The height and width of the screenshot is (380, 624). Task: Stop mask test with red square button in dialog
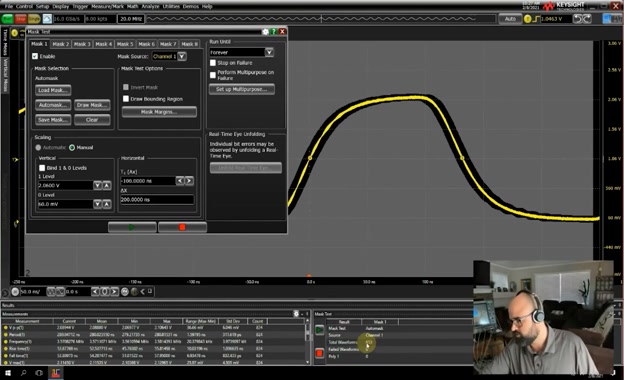pyautogui.click(x=182, y=227)
